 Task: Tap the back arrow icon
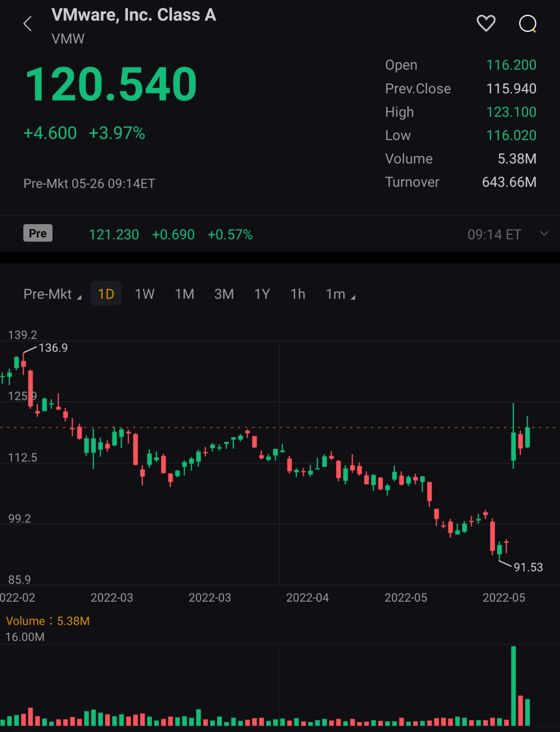28,24
